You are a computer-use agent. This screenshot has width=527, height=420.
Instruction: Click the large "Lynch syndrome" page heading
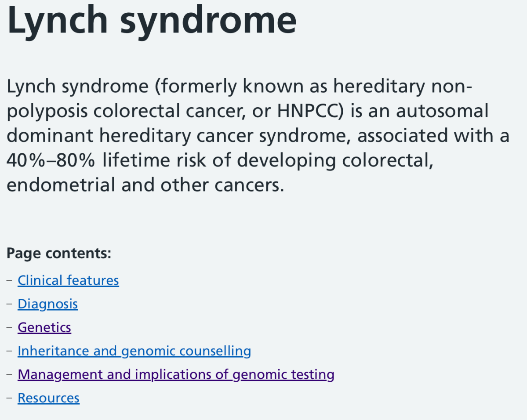coord(152,20)
